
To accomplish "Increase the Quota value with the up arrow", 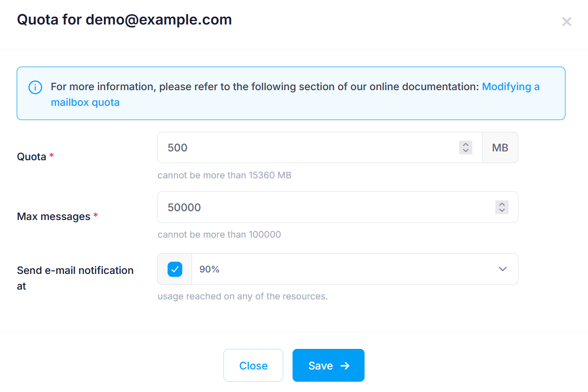I will coord(466,145).
